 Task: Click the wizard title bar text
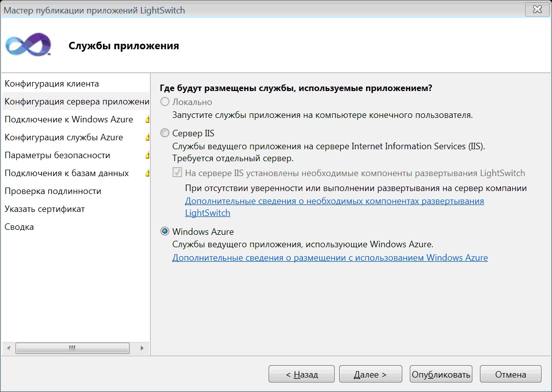[94, 10]
